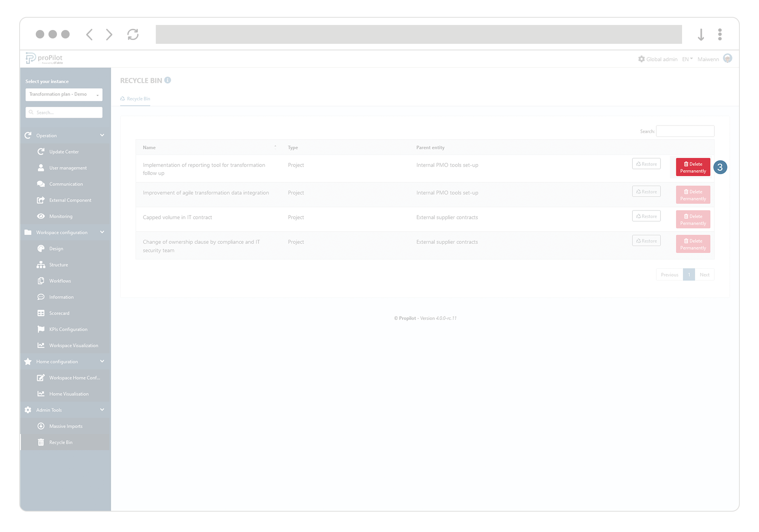
Task: Click the table Search input field
Action: (685, 131)
